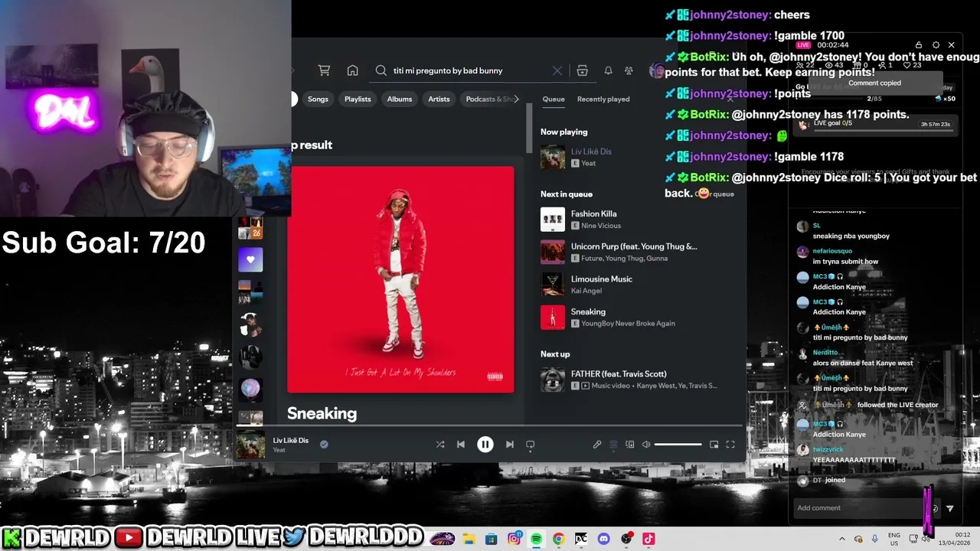Toggle lock icon in TikTok LIVE panel

pos(919,45)
